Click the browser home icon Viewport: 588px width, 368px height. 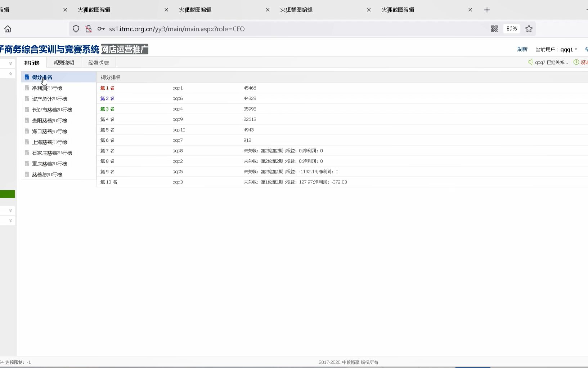[8, 29]
